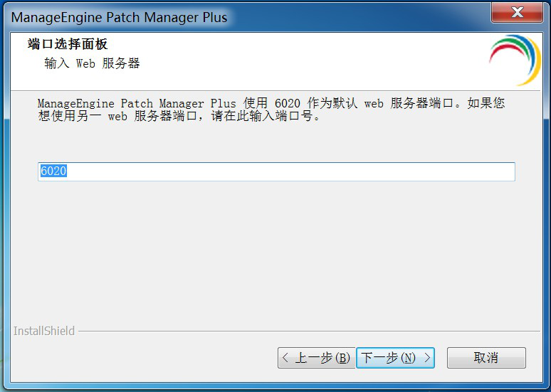Screen dimensions: 551x392
Task: Click the empty gray dialog body area
Action: [x=276, y=253]
